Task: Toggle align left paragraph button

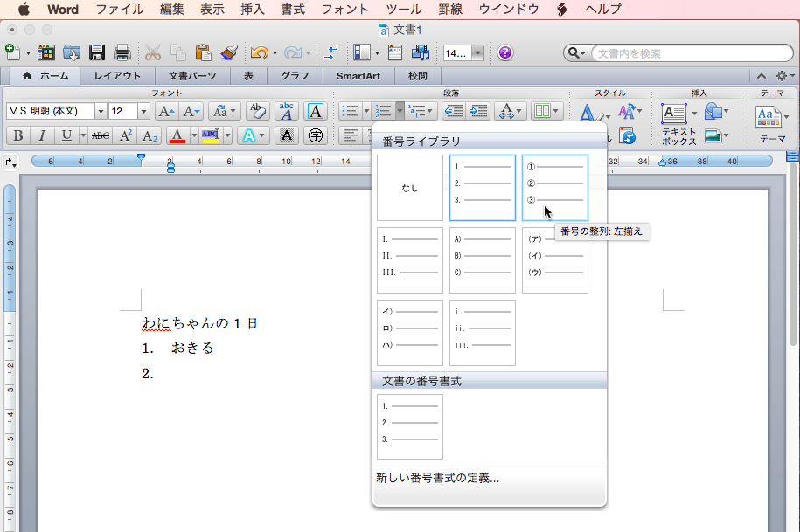Action: (350, 135)
